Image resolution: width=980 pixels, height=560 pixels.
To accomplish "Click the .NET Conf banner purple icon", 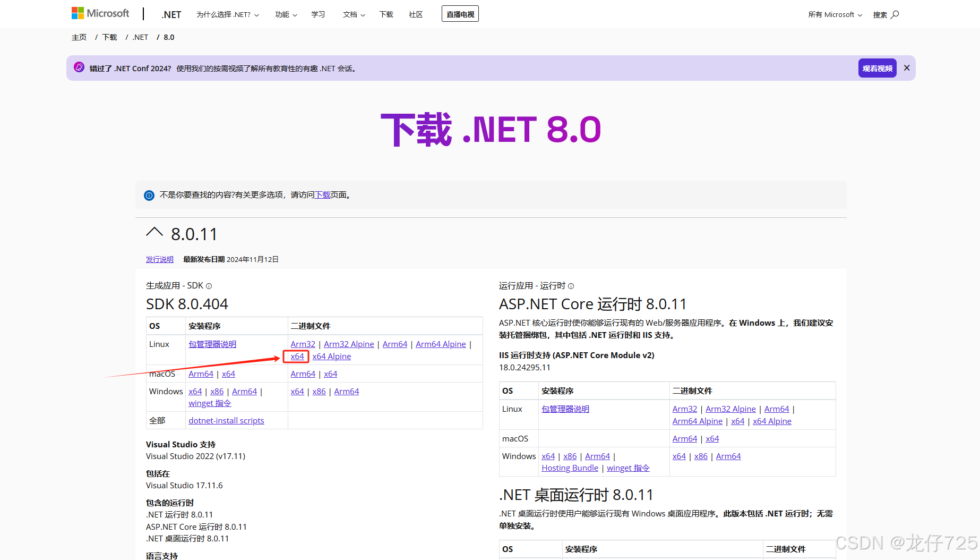I will [79, 67].
